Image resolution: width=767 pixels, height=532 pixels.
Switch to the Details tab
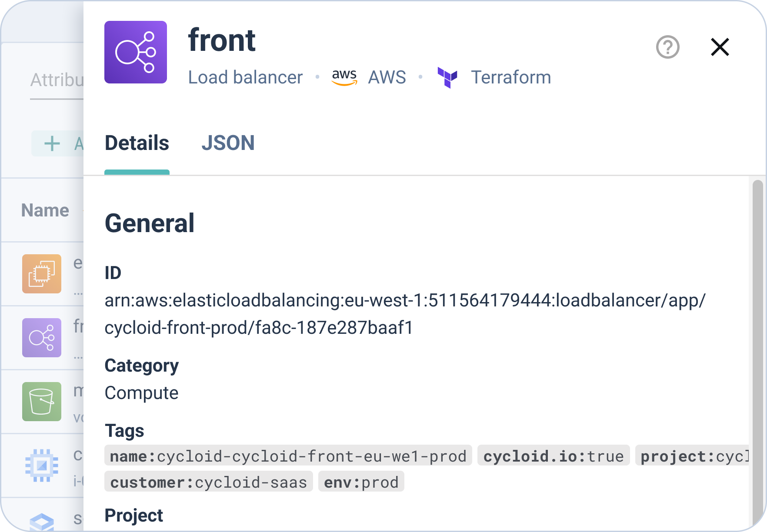[x=137, y=143]
